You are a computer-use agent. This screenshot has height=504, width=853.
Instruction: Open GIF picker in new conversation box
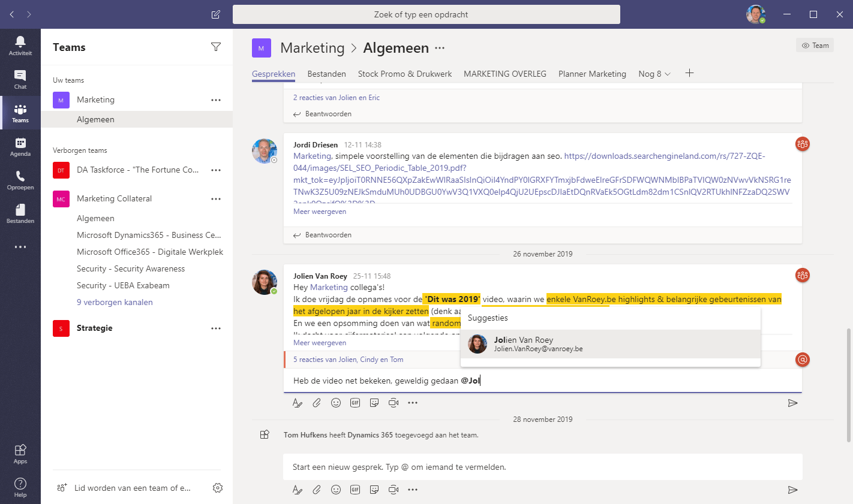tap(355, 490)
